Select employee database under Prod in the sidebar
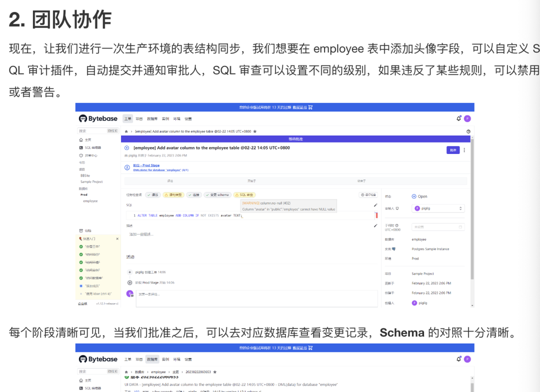 click(x=90, y=201)
